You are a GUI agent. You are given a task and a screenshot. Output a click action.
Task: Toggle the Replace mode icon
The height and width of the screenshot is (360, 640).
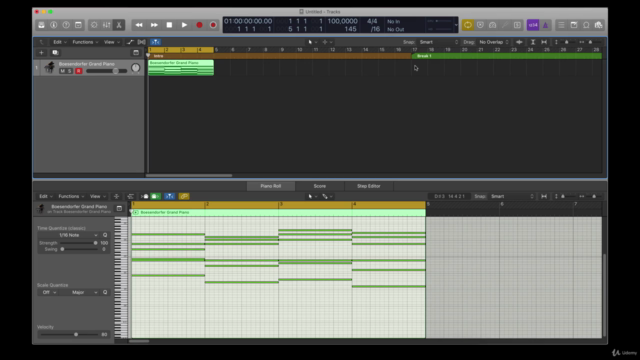click(480, 25)
